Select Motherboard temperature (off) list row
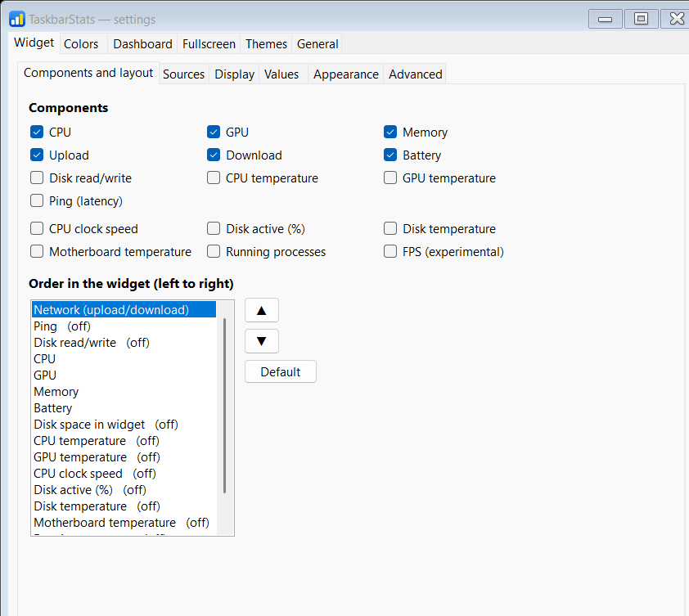The image size is (689, 616). pos(124,523)
